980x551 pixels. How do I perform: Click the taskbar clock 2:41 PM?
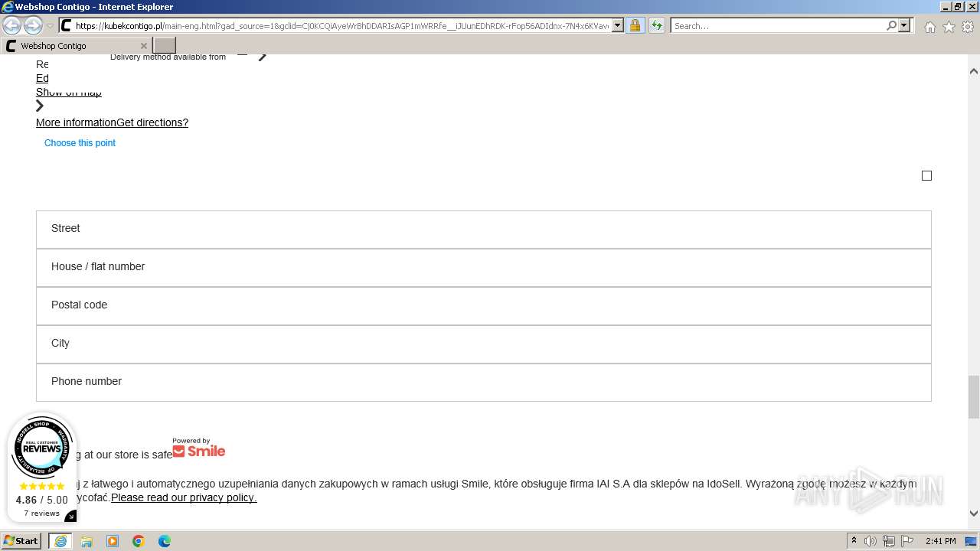point(940,541)
